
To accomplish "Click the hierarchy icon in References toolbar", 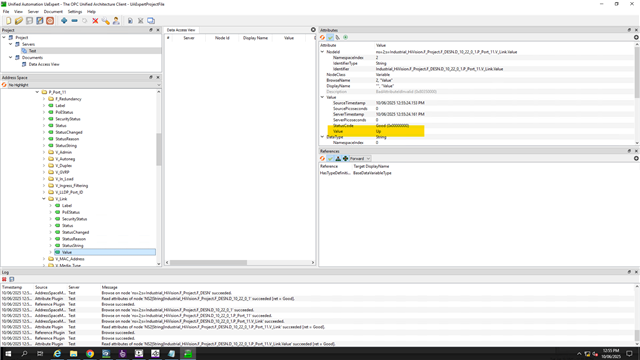I will point(338,158).
